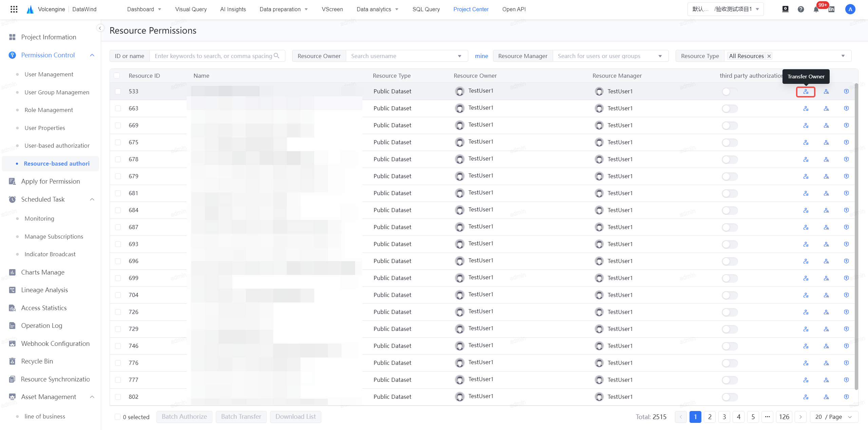Click Transfer Owner icon for resource 704
The height and width of the screenshot is (430, 868).
pyautogui.click(x=806, y=295)
